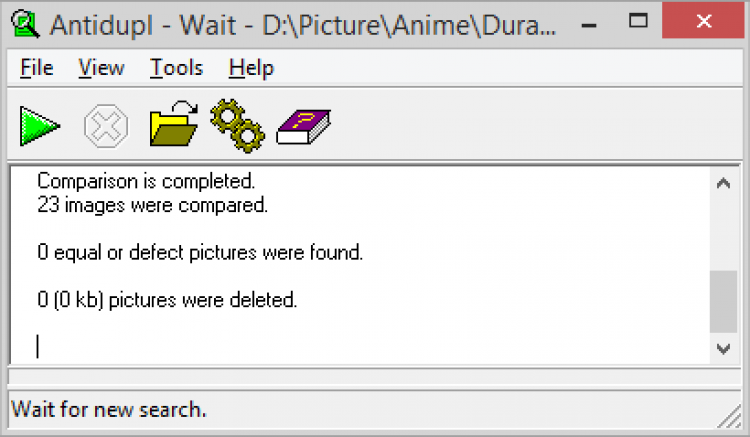The image size is (750, 437).
Task: Open the View menu
Action: 101,68
